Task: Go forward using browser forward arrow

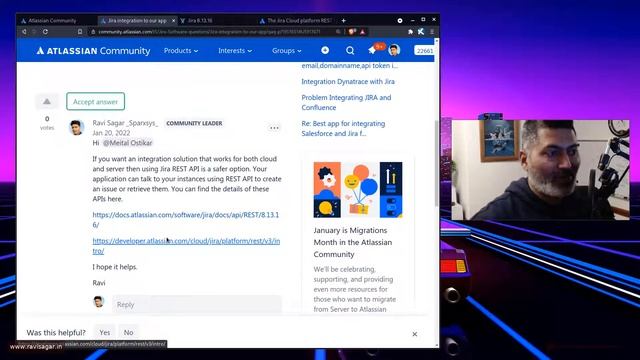Action: click(34, 31)
